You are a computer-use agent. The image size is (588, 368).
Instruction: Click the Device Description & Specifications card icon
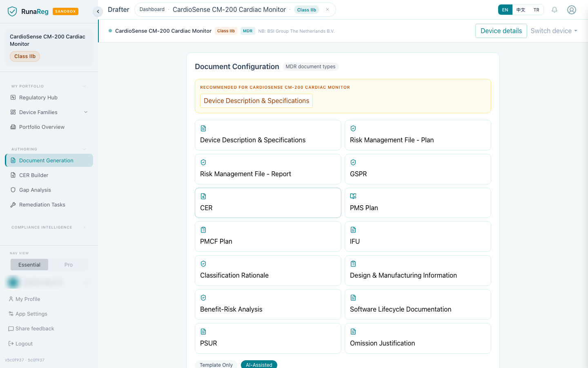203,128
